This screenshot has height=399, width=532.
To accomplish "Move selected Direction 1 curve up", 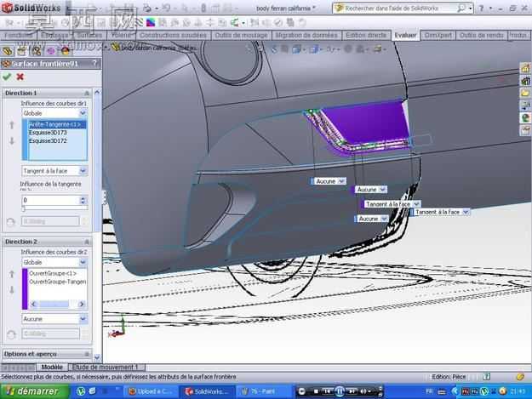I will coord(12,125).
